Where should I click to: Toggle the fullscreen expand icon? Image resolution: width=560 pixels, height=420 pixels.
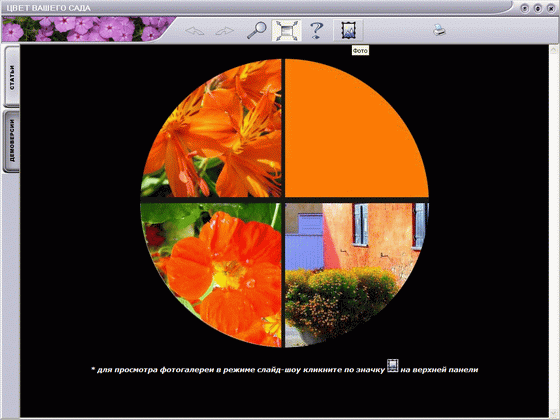286,30
